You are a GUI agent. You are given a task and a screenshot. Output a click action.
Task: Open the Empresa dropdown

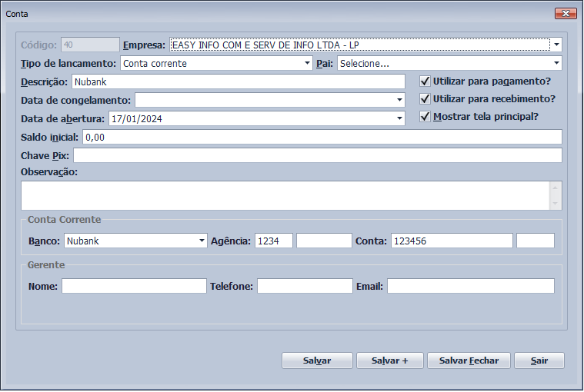(x=556, y=45)
